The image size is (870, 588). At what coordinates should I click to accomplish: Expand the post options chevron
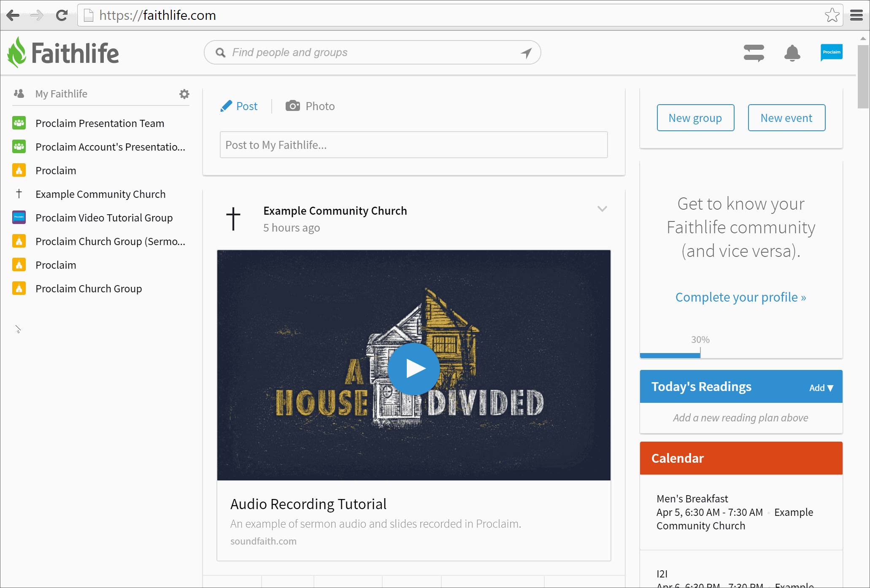602,209
